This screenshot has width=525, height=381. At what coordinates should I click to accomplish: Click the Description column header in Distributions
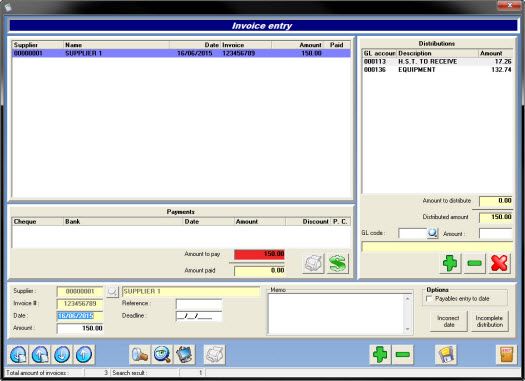437,53
